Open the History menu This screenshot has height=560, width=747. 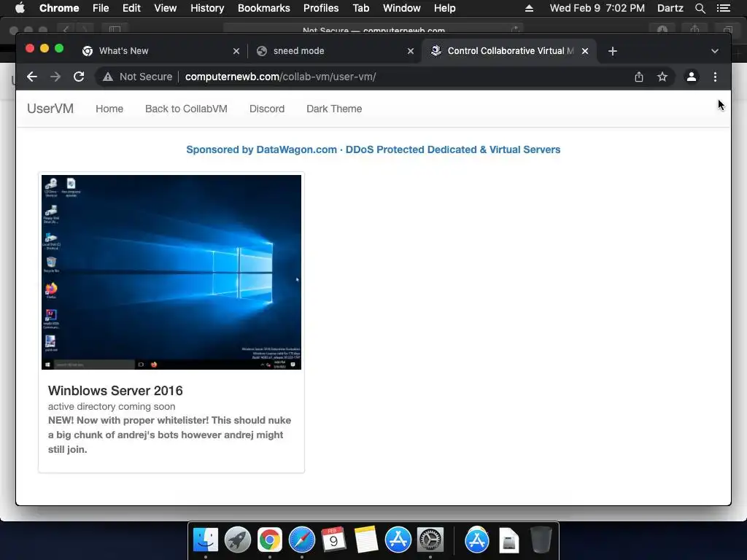pyautogui.click(x=207, y=8)
